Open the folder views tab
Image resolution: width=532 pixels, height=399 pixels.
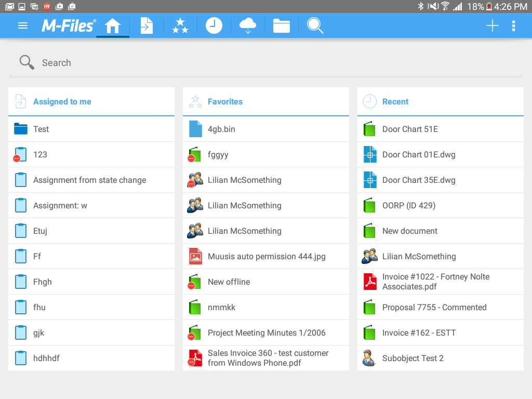(282, 25)
